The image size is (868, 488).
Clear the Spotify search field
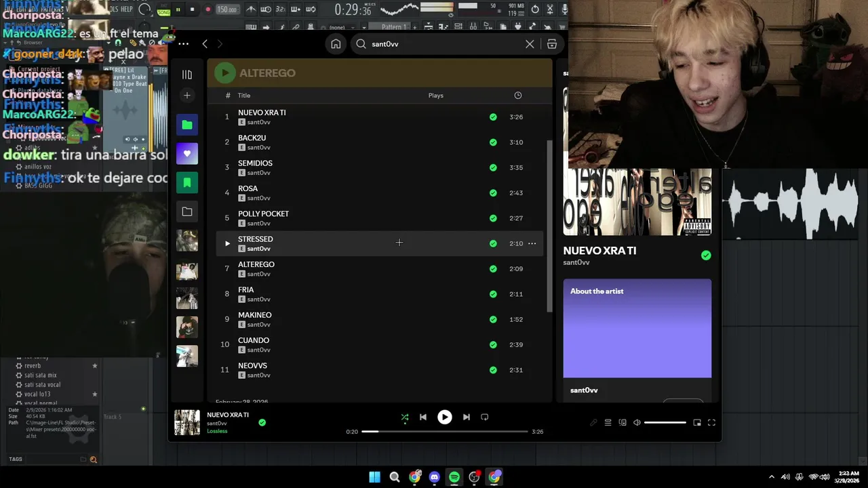(x=530, y=44)
